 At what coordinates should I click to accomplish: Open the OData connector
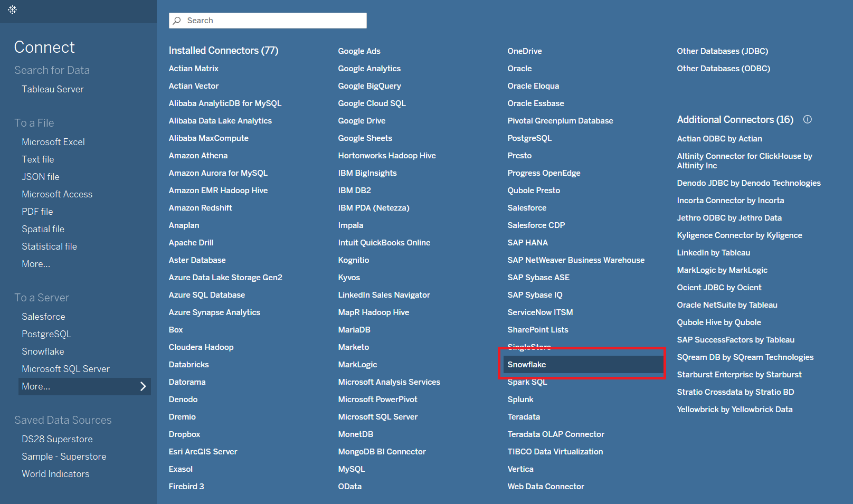click(350, 487)
